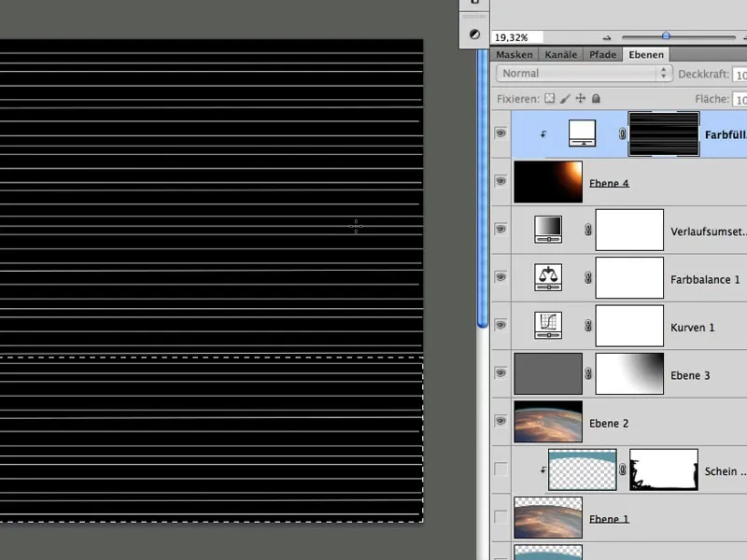Select the Ebenen tab

[x=646, y=55]
